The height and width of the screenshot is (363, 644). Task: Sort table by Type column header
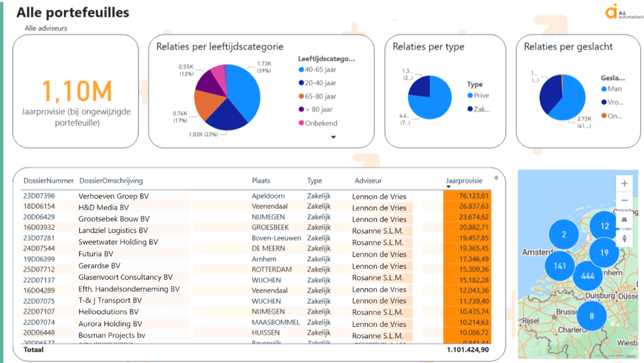coord(314,180)
